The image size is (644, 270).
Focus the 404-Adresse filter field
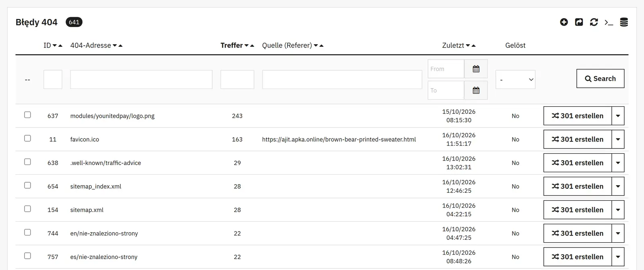(141, 80)
